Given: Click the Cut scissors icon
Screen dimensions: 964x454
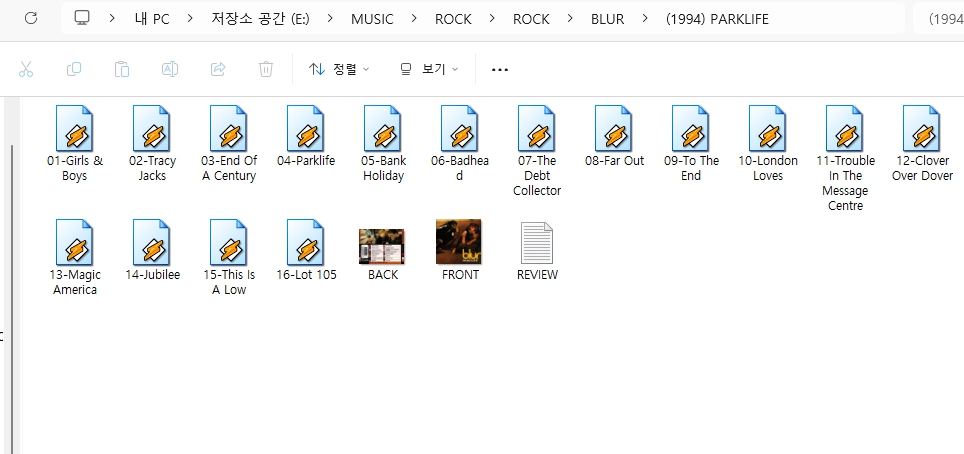Looking at the screenshot, I should click(x=26, y=69).
